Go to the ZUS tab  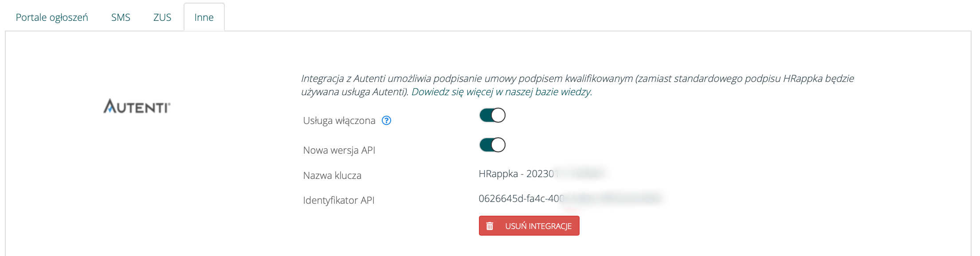click(162, 17)
